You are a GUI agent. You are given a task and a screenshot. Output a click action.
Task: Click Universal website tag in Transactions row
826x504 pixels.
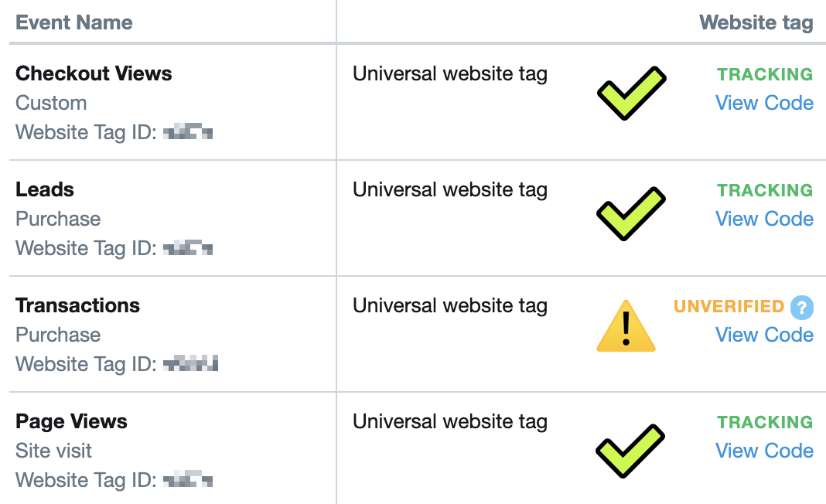(450, 305)
